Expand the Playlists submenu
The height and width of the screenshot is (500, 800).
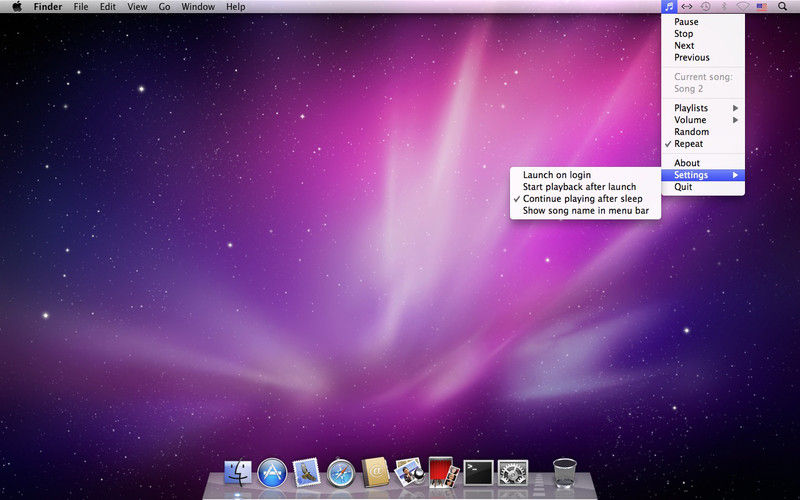point(703,108)
